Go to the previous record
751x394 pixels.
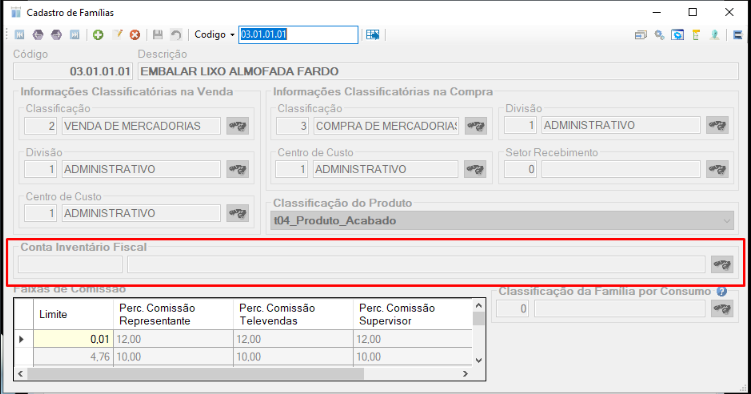38,34
